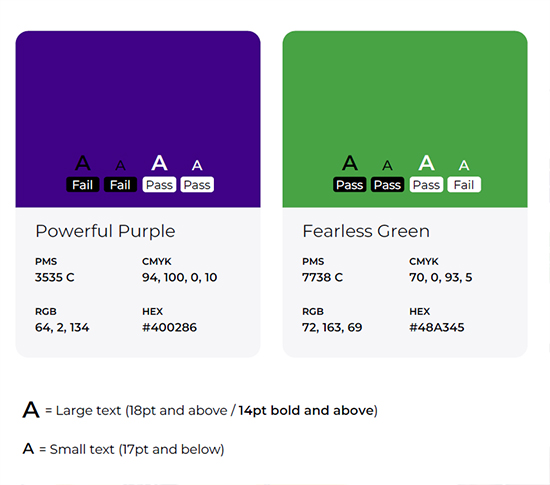Viewport: 550px width, 485px height.
Task: Click small black A on green swatch
Action: [x=387, y=166]
